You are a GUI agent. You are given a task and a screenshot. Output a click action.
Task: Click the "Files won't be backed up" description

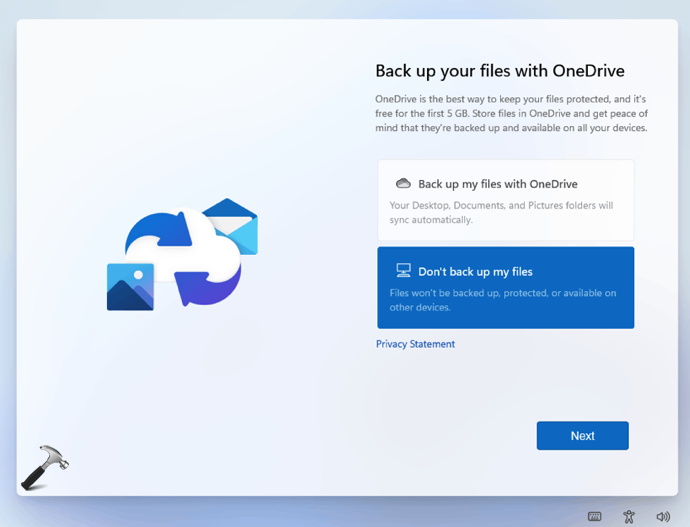tap(502, 300)
